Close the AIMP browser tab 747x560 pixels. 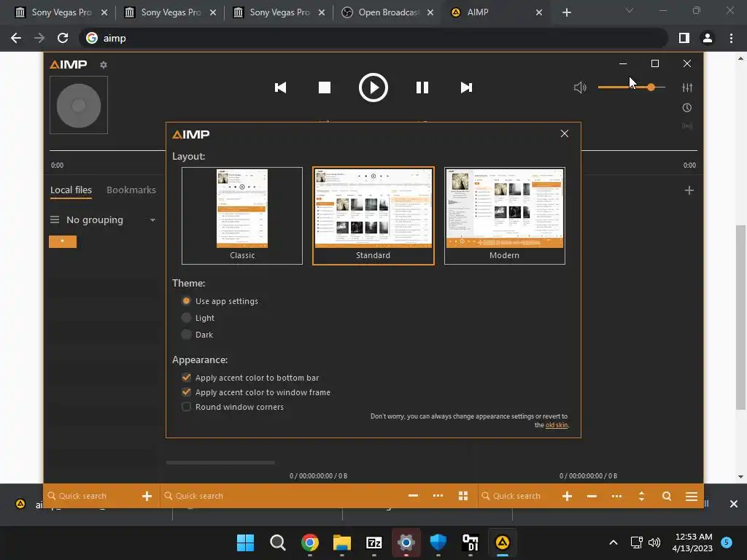(539, 12)
